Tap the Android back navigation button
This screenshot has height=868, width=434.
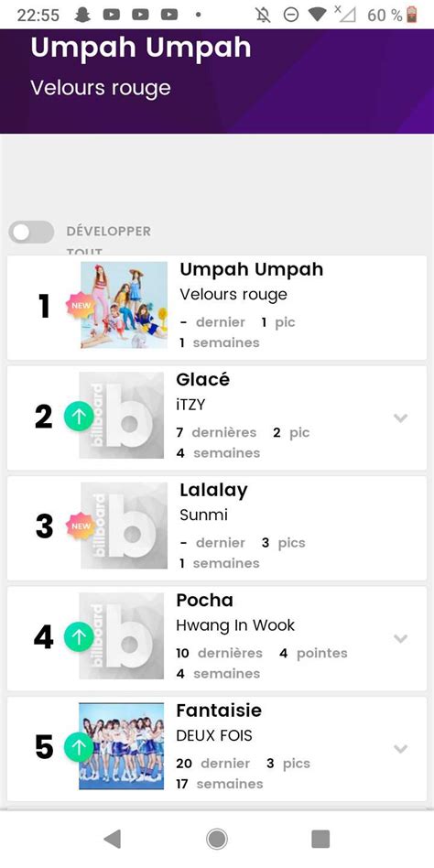(x=113, y=840)
